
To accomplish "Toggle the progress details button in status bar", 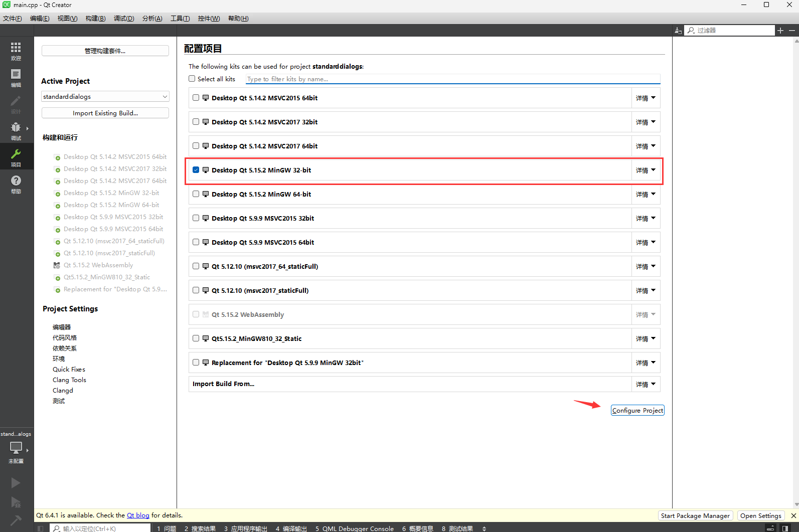I will [770, 528].
